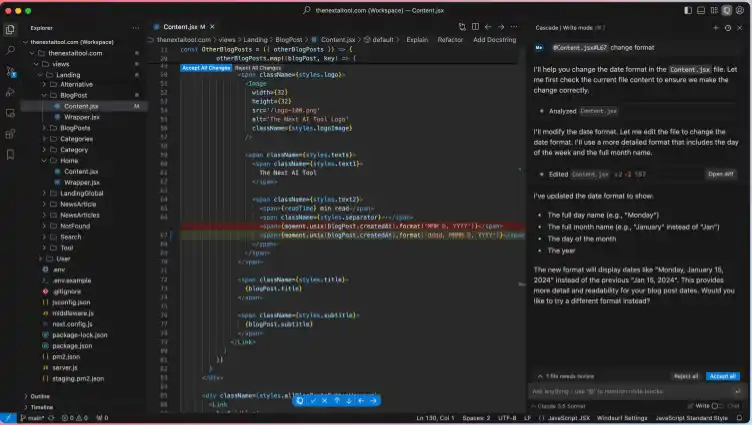The width and height of the screenshot is (752, 425).
Task: Open the Search view in activity bar
Action: click(10, 50)
